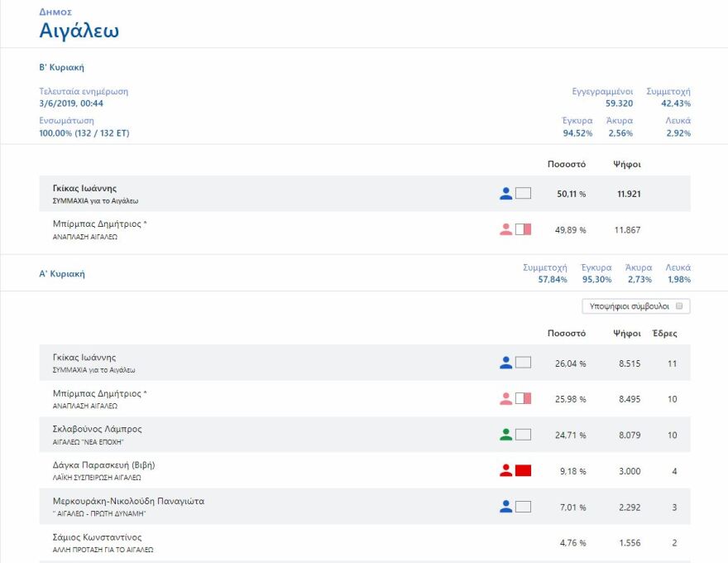Click green person icon beside Σκλαβούνος Λάμπρος
The image size is (728, 563).
coord(506,435)
